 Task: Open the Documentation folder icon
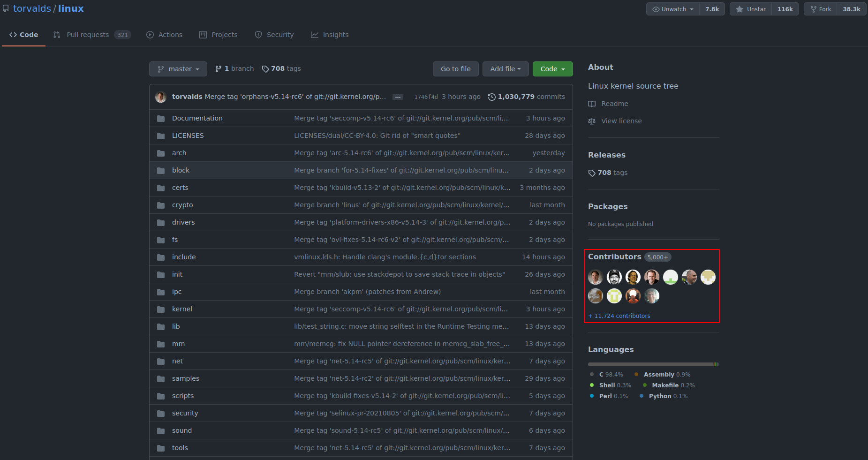(x=161, y=119)
